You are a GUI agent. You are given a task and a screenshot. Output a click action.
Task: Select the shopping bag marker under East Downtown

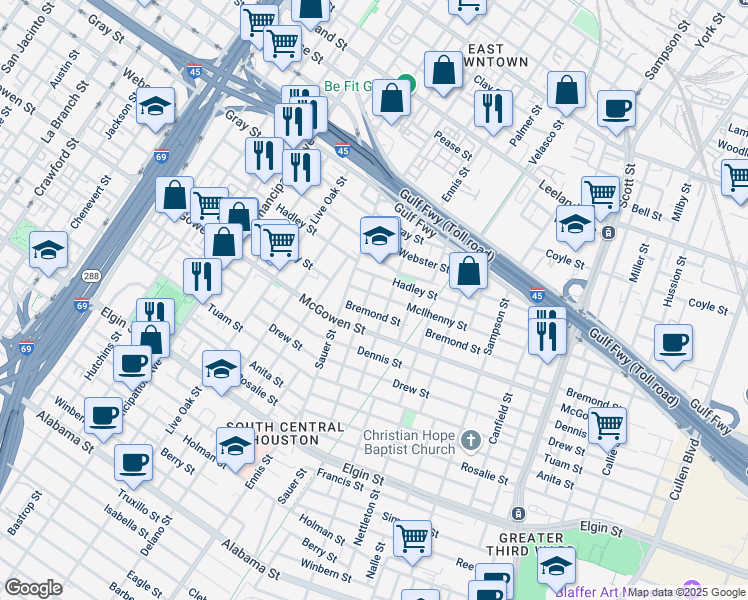[443, 73]
